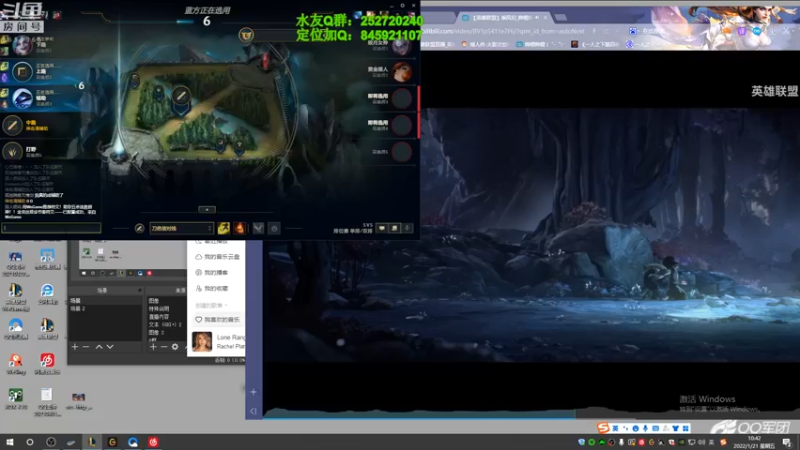Image resolution: width=800 pixels, height=450 pixels.
Task: Click the emote selector icon in champion select
Action: click(274, 228)
